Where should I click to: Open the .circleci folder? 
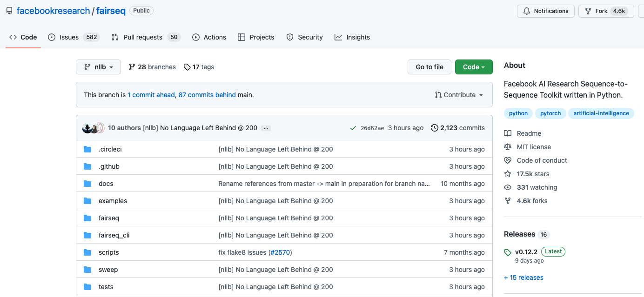tap(110, 149)
